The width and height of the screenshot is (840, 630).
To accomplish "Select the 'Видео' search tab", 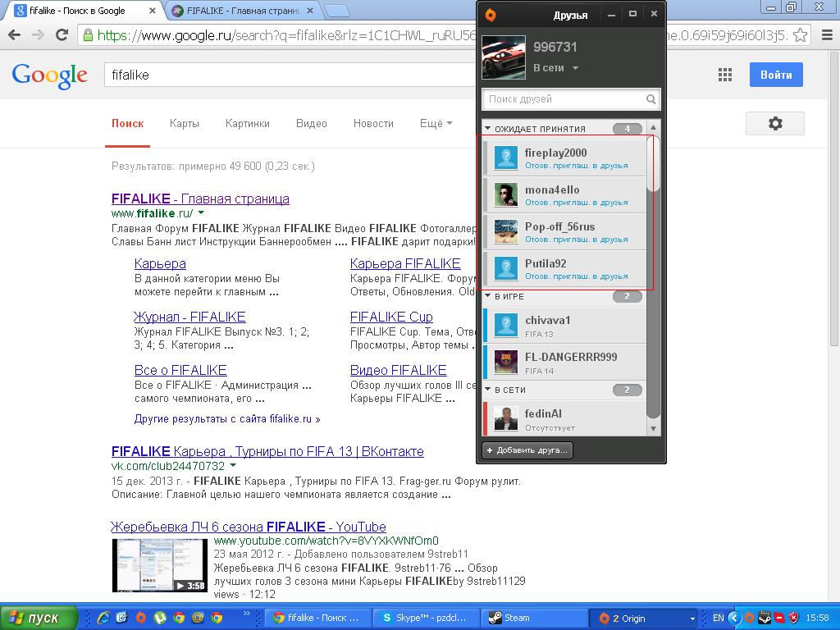I will (311, 124).
